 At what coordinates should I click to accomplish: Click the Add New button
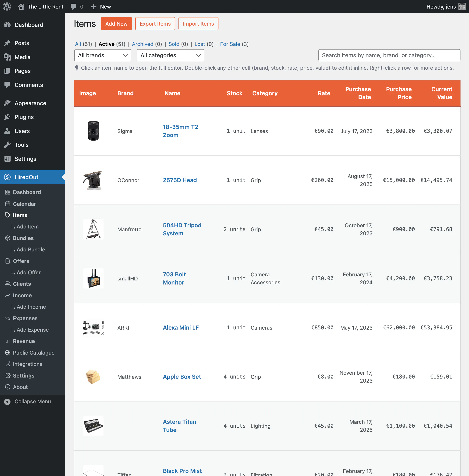[x=116, y=24]
